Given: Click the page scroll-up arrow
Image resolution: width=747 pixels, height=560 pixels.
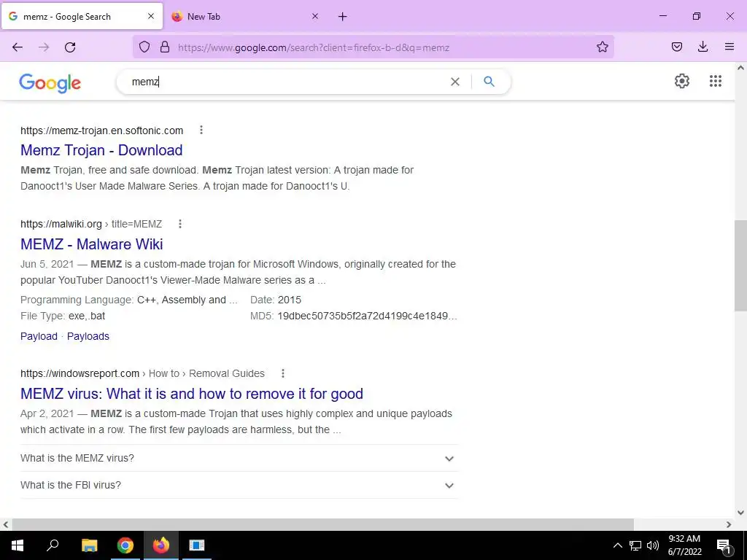Looking at the screenshot, I should (740, 68).
